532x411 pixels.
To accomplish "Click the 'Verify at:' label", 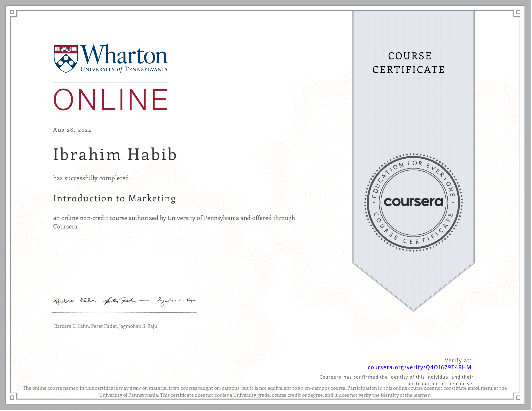I will [458, 361].
